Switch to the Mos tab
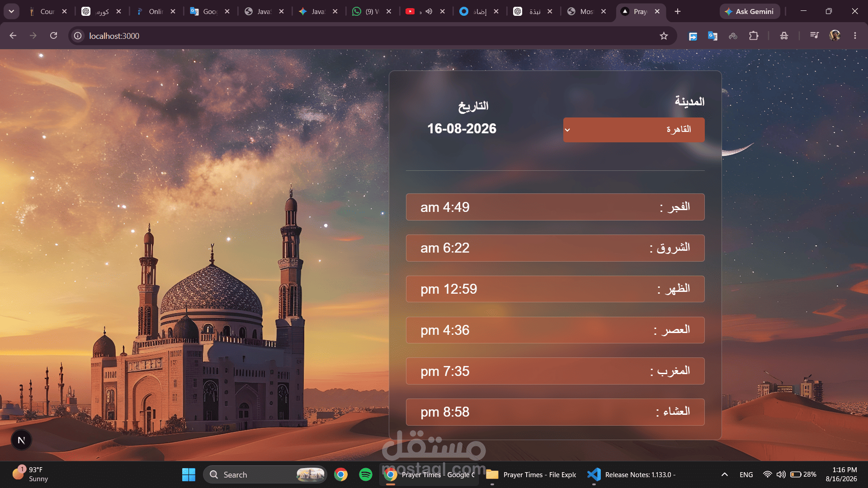The image size is (868, 488). click(586, 12)
